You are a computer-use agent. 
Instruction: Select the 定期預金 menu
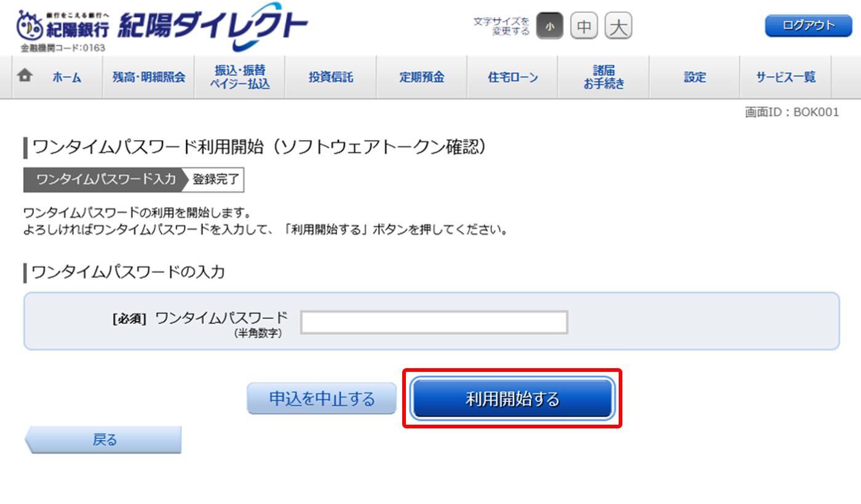422,77
